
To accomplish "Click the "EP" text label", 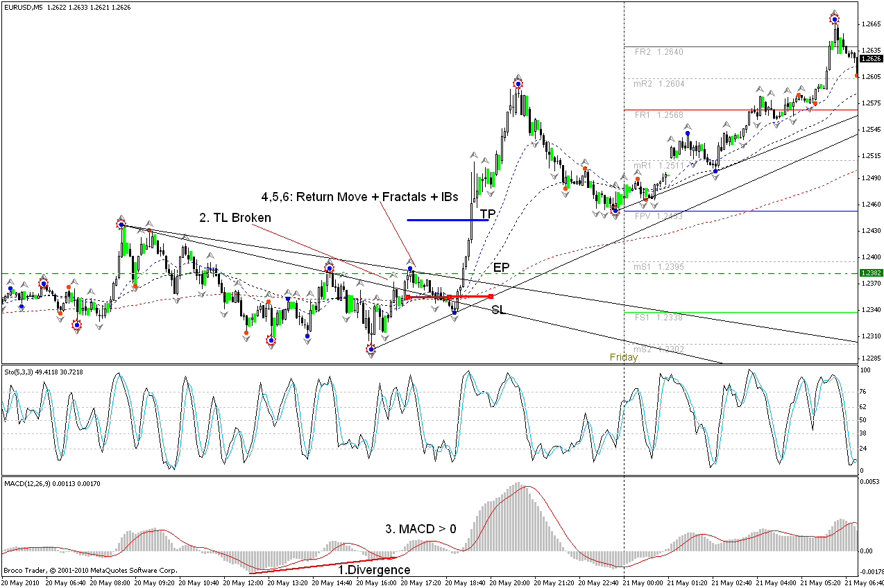I will 502,267.
